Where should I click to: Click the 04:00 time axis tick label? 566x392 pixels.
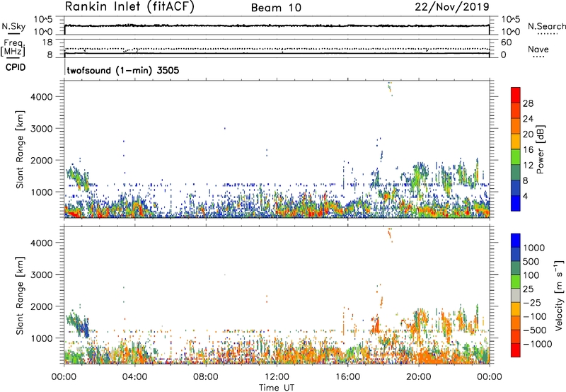pyautogui.click(x=134, y=377)
